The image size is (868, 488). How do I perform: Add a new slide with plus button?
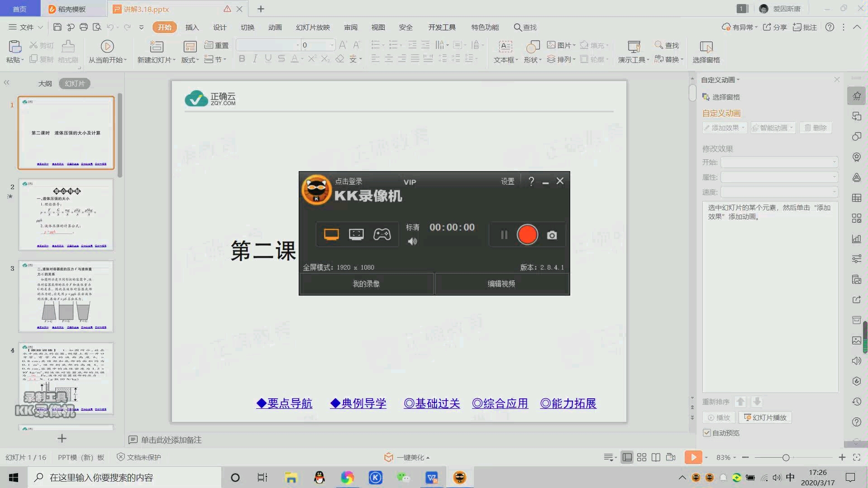(62, 438)
